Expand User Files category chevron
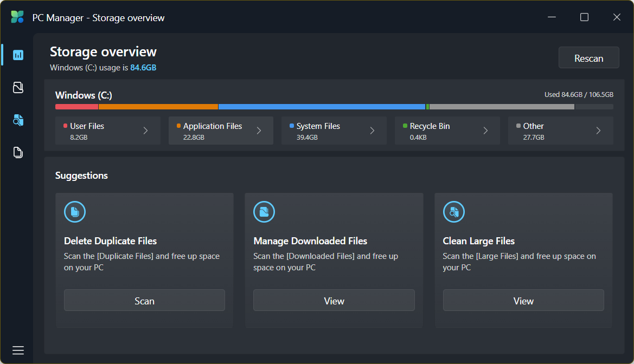Image resolution: width=634 pixels, height=364 pixels. tap(145, 131)
